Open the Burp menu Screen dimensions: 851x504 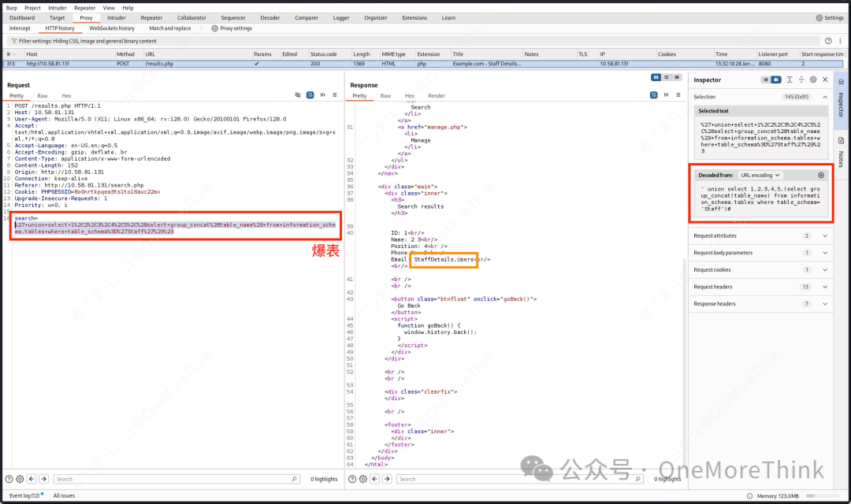11,8
